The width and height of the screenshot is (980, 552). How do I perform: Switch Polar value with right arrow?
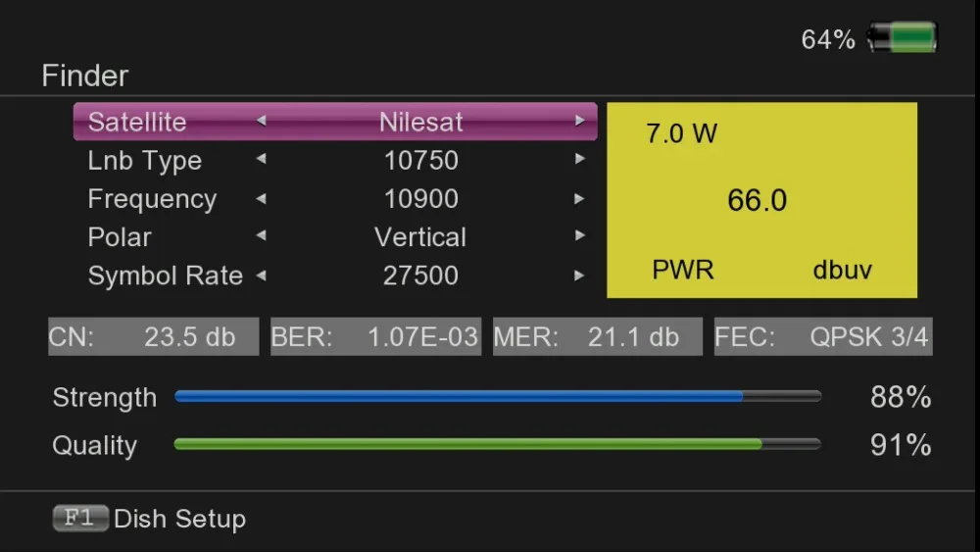[579, 235]
